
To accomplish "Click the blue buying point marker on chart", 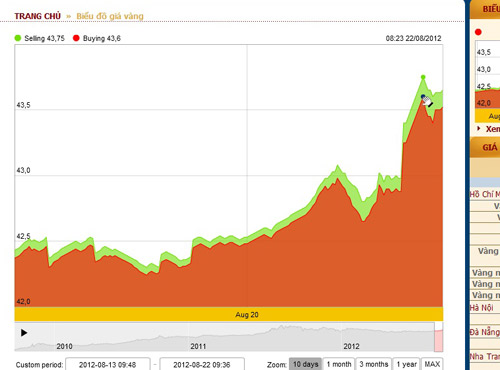I will [423, 97].
